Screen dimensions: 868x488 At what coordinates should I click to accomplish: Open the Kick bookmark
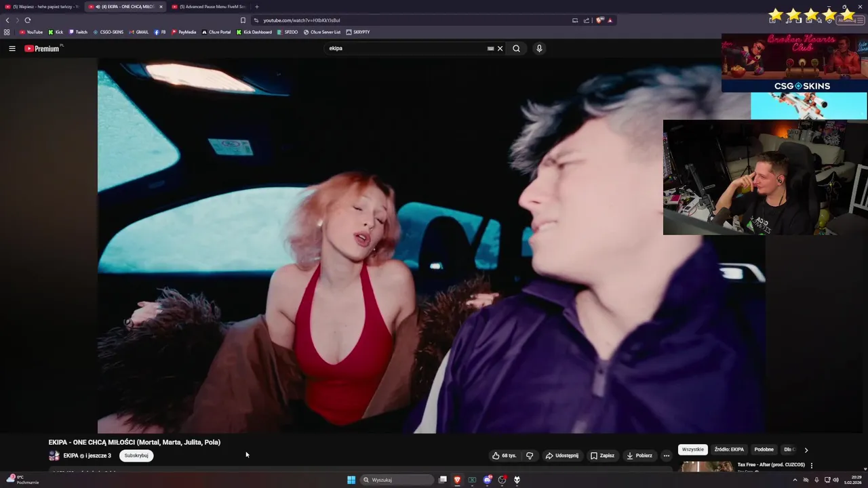pos(56,32)
